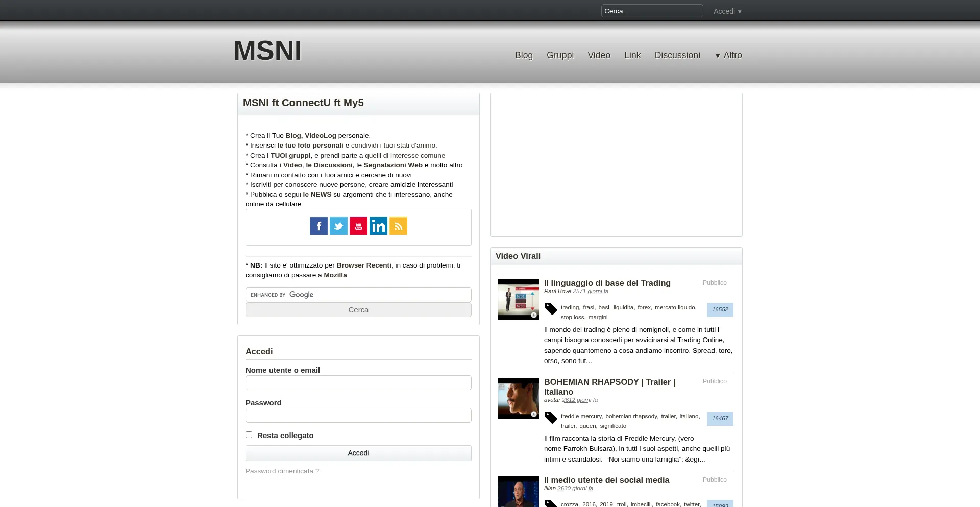Click the lilian author link
Viewport: 980px width, 507px height.
(x=550, y=488)
